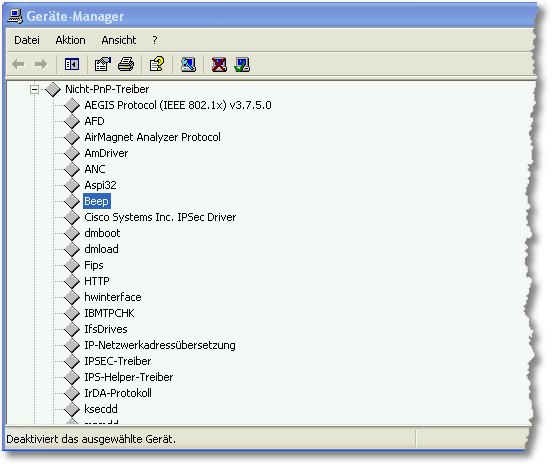Scan for hardware changes icon
This screenshot has width=552, height=464.
188,64
